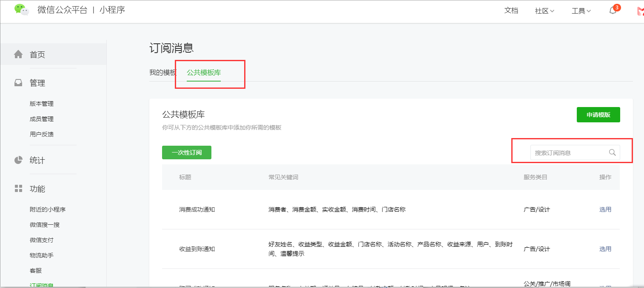The width and height of the screenshot is (644, 288).
Task: Click 广告/设计 category in 收益到账通知 row
Action: pos(537,249)
